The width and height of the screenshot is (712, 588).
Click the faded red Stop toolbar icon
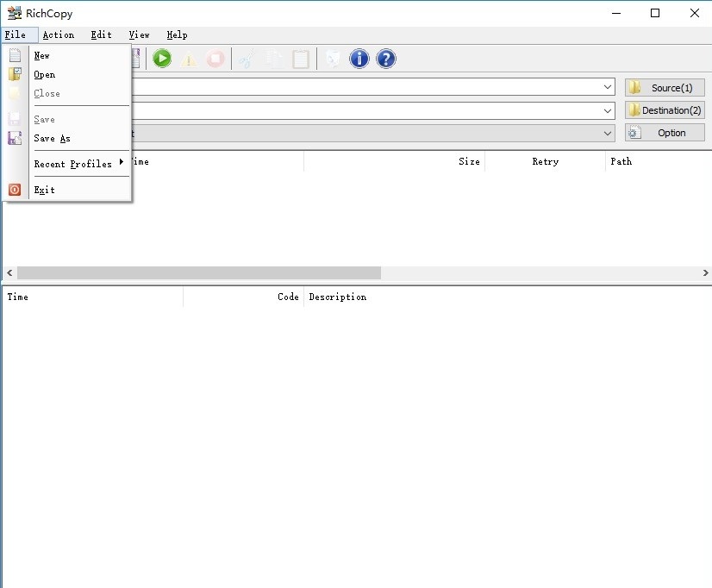tap(215, 59)
